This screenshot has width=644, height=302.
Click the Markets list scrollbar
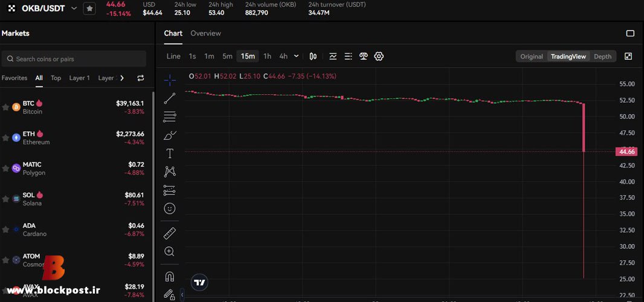point(154,196)
